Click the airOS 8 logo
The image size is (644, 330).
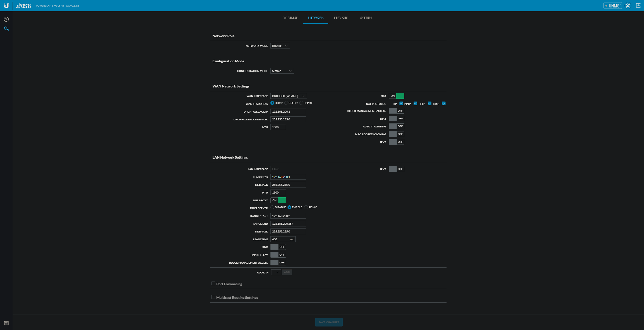[x=23, y=6]
